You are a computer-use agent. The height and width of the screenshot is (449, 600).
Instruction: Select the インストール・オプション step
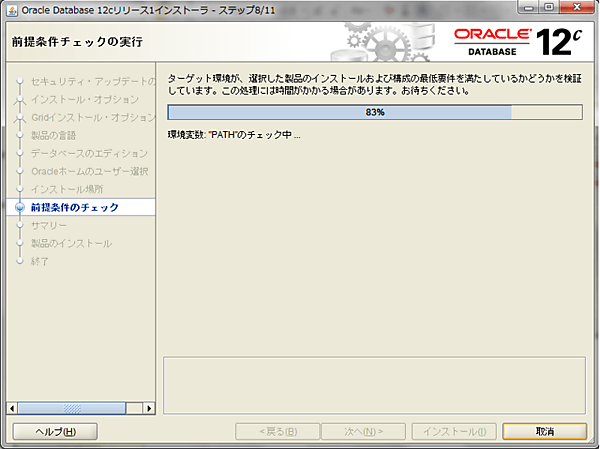click(85, 100)
